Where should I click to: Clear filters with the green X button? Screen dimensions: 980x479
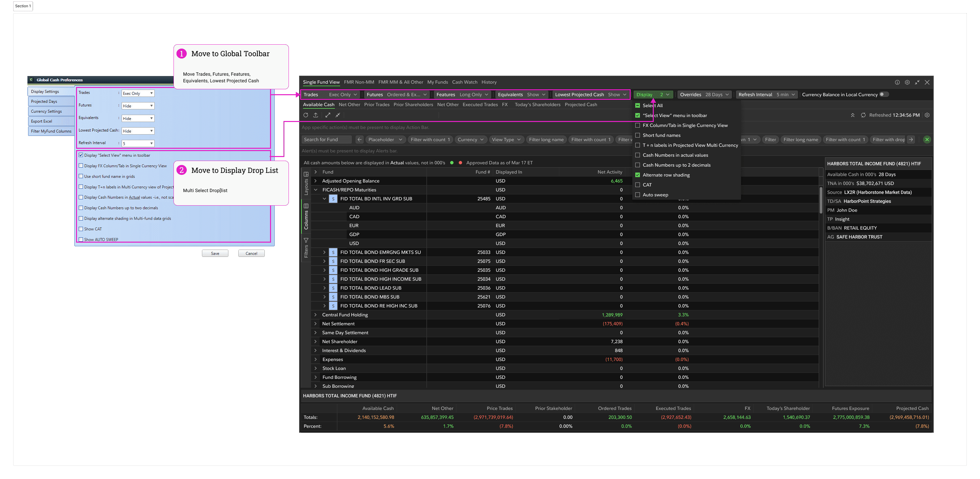927,140
